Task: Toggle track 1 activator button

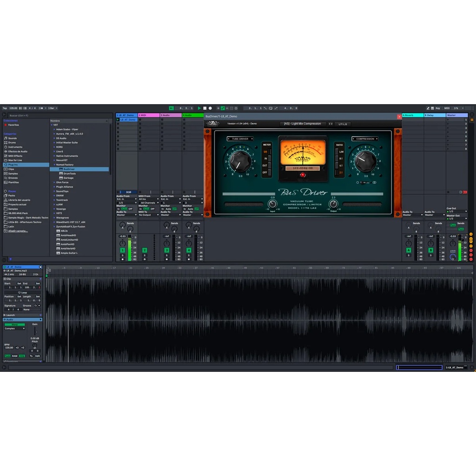Action: tap(123, 250)
